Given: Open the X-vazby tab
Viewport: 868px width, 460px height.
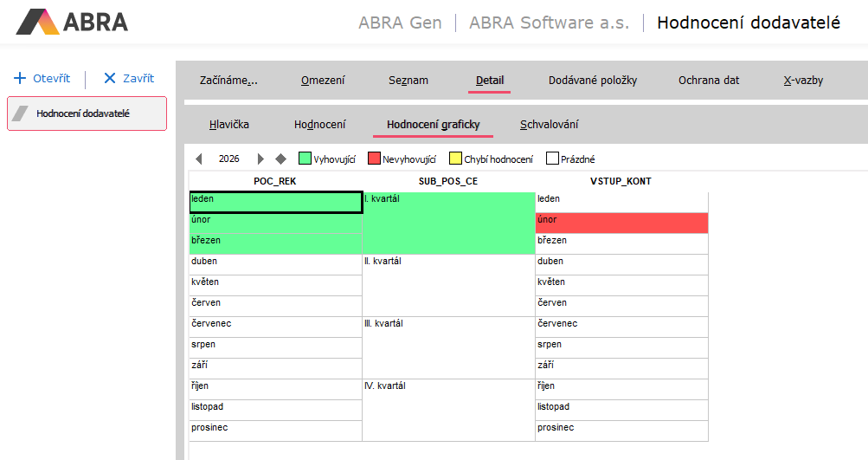Looking at the screenshot, I should coord(802,81).
